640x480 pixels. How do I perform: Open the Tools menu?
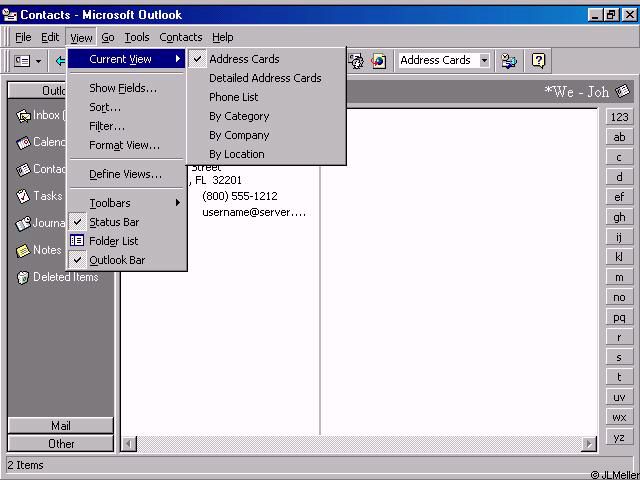pos(136,37)
